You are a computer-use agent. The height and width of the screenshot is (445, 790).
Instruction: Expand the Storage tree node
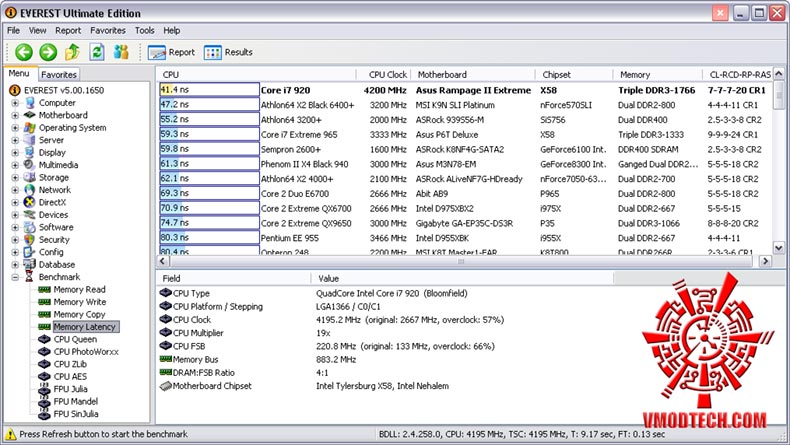(x=15, y=177)
